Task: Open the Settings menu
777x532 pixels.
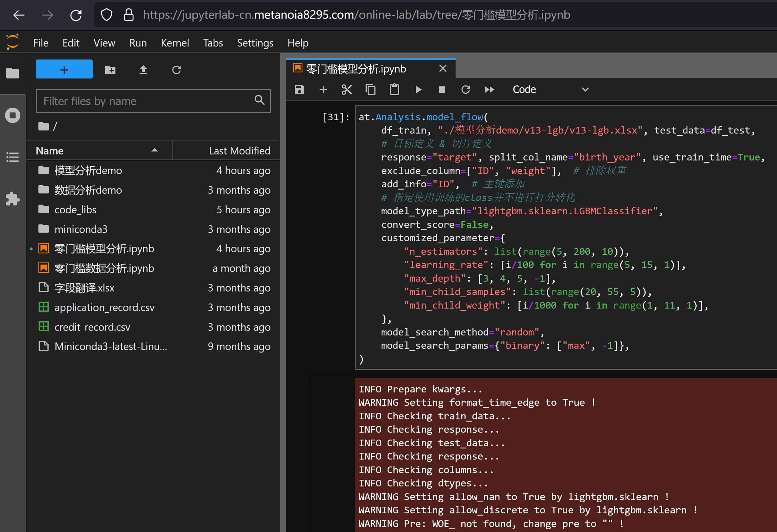Action: (x=255, y=43)
